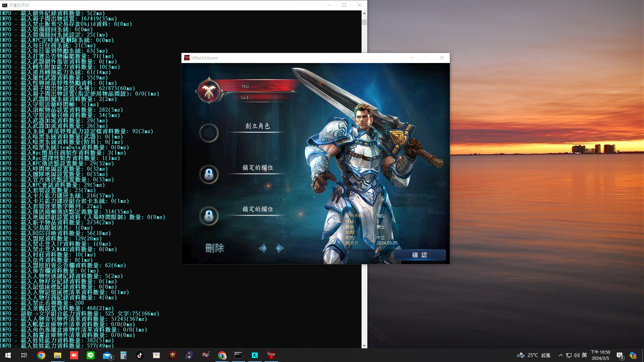Open the Copilot preview icon

[633, 355]
